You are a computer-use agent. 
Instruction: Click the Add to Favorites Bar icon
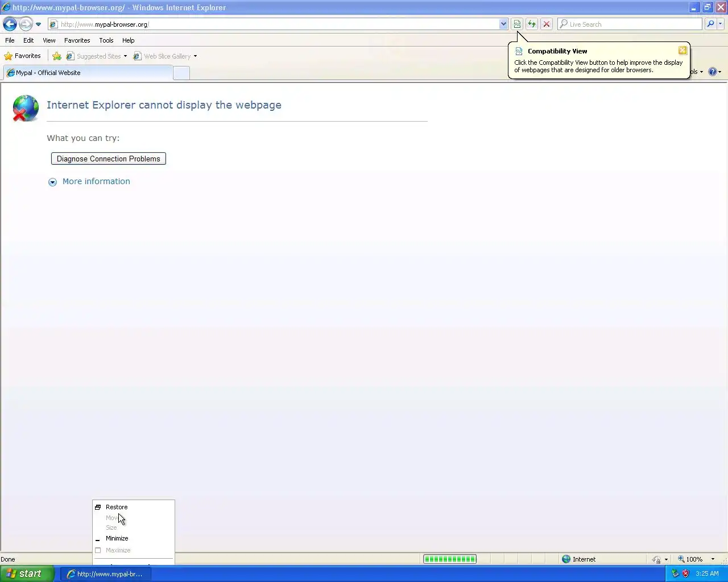[57, 56]
